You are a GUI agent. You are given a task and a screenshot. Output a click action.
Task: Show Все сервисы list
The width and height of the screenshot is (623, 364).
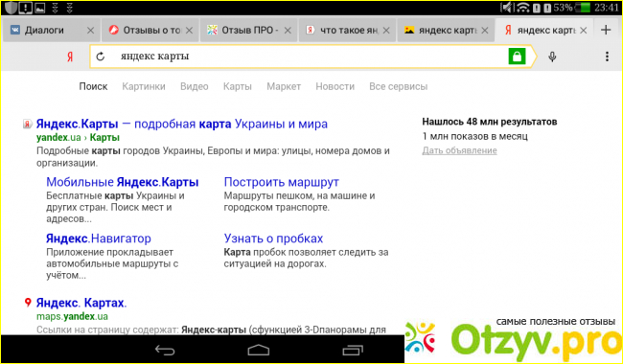pos(399,86)
